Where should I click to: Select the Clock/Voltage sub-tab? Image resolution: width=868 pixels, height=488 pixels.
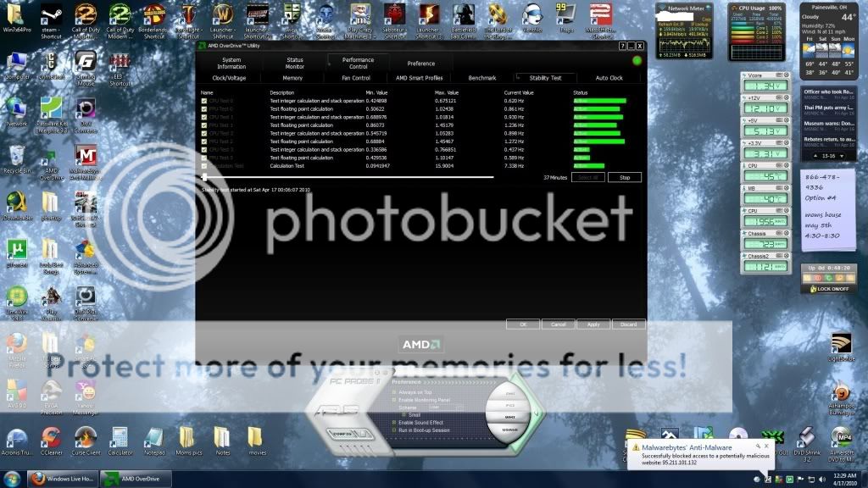tap(229, 78)
